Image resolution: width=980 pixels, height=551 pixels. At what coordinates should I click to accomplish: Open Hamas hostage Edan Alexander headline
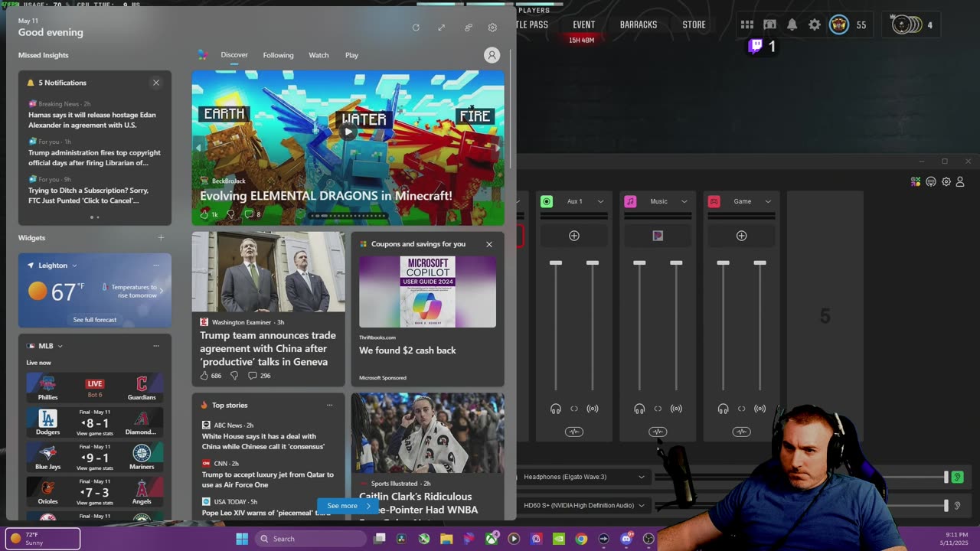(x=93, y=120)
